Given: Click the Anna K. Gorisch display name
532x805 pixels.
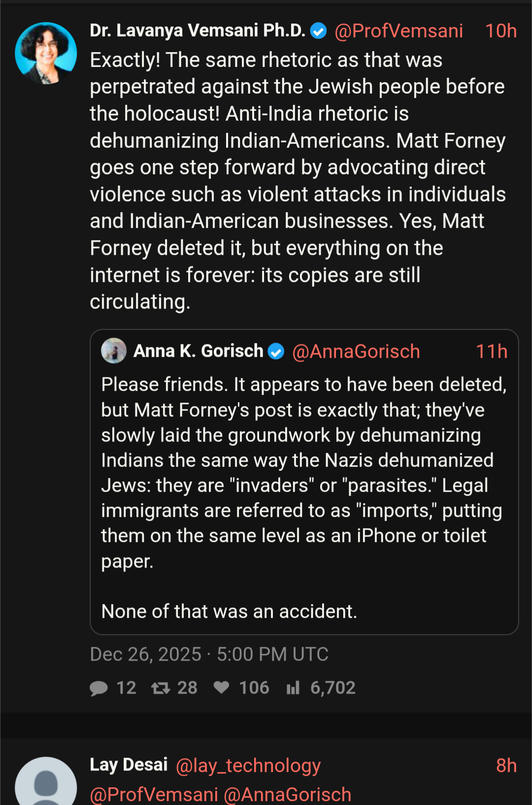Looking at the screenshot, I should [x=199, y=351].
